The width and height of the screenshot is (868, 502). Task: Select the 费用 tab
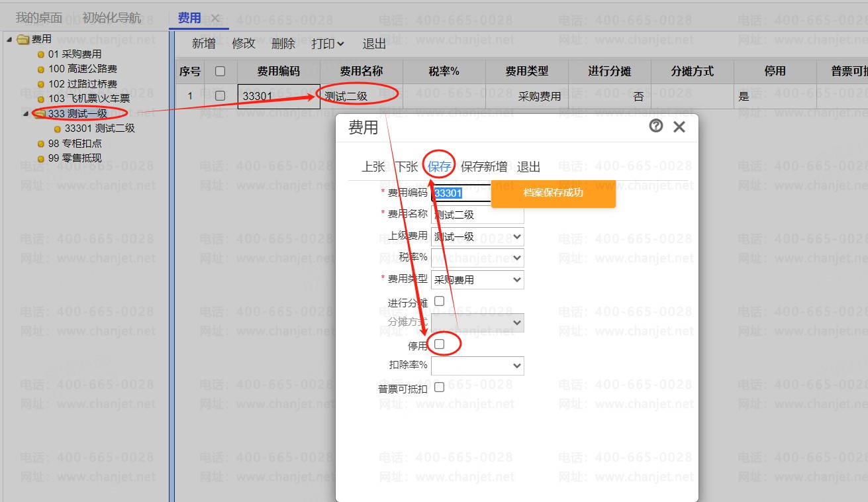point(189,18)
